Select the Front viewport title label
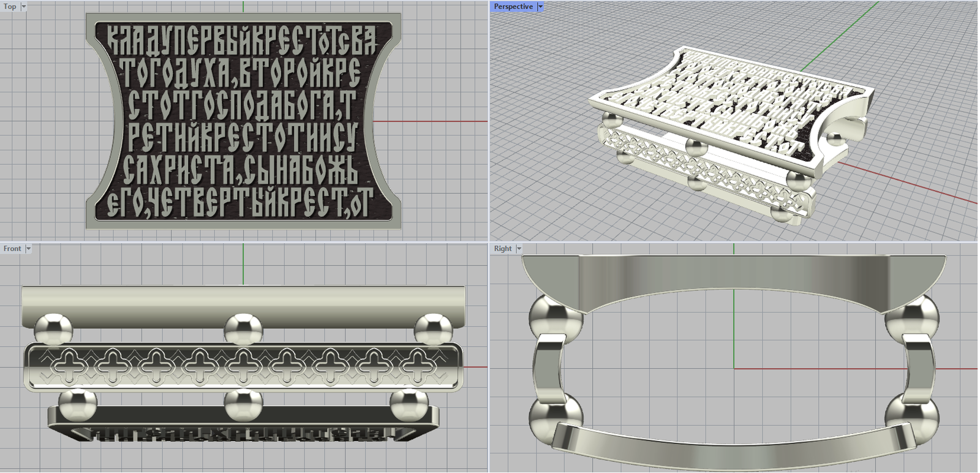 [x=12, y=249]
